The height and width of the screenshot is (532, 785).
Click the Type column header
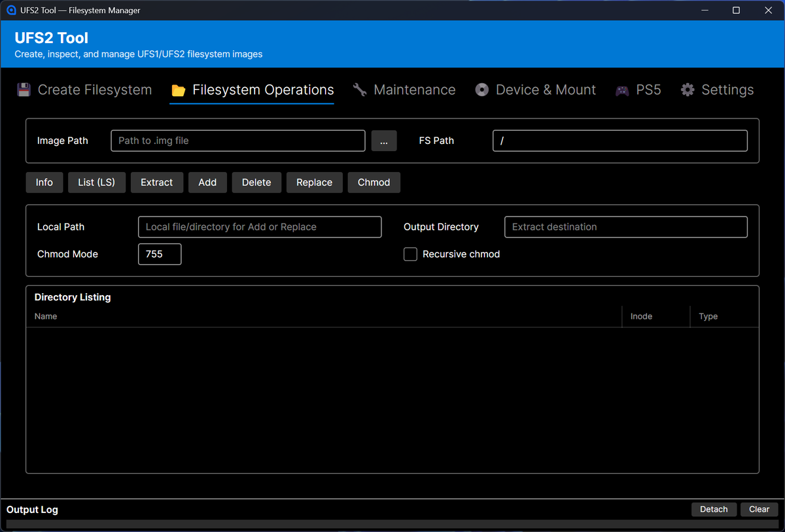724,316
